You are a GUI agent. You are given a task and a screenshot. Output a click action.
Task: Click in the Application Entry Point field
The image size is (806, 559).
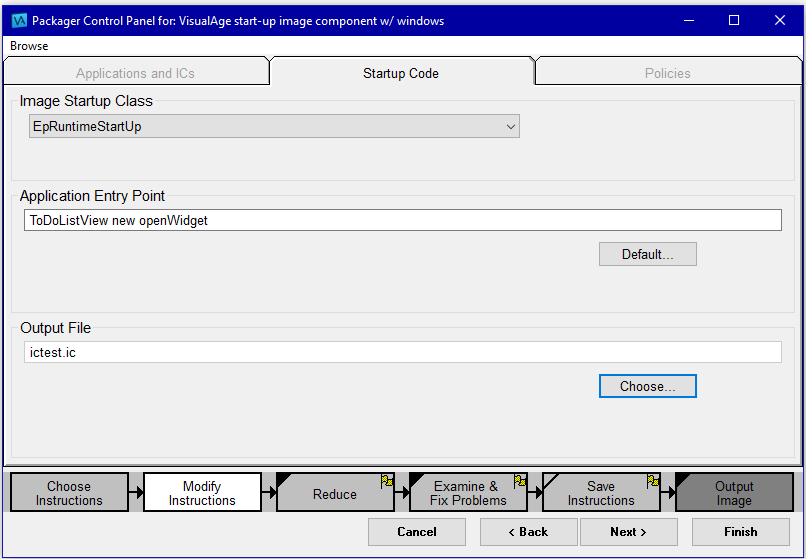pos(402,220)
